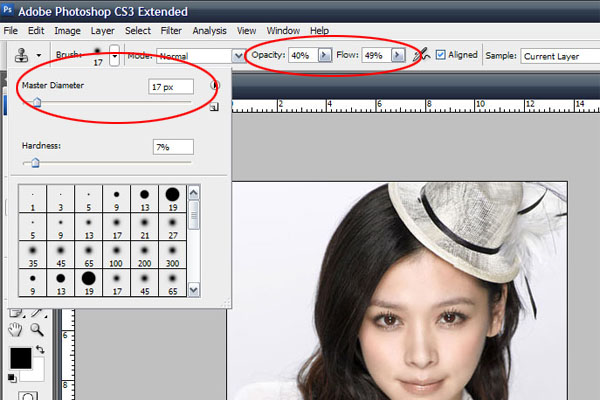The height and width of the screenshot is (400, 600).
Task: Open the Edit menu
Action: coord(36,31)
